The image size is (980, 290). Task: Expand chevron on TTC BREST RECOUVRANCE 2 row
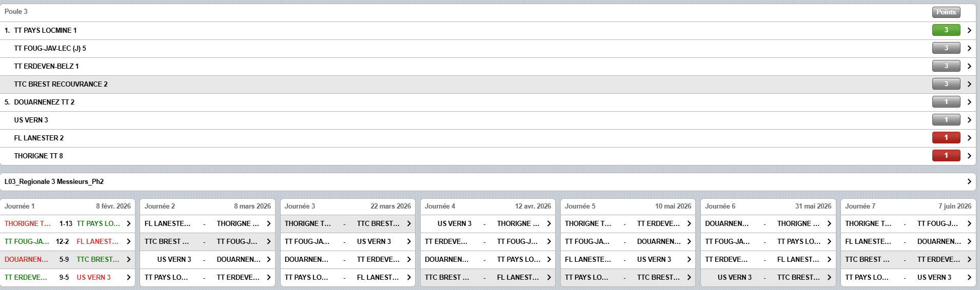click(x=969, y=84)
